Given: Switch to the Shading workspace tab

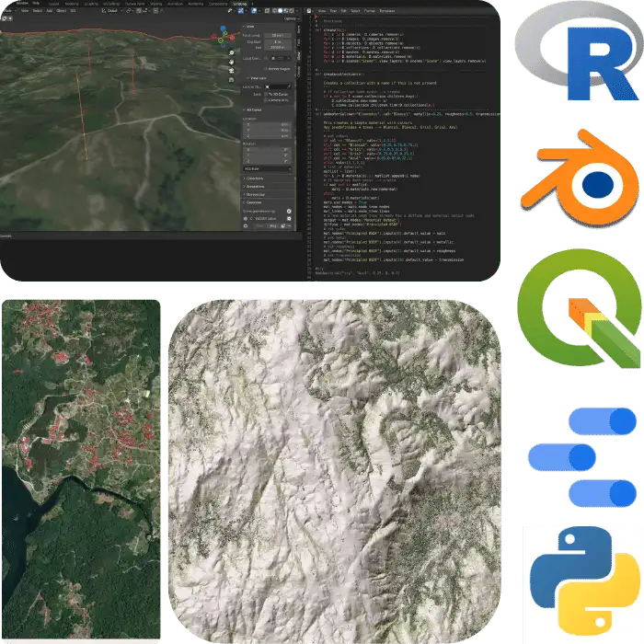Looking at the screenshot, I should tap(156, 4).
